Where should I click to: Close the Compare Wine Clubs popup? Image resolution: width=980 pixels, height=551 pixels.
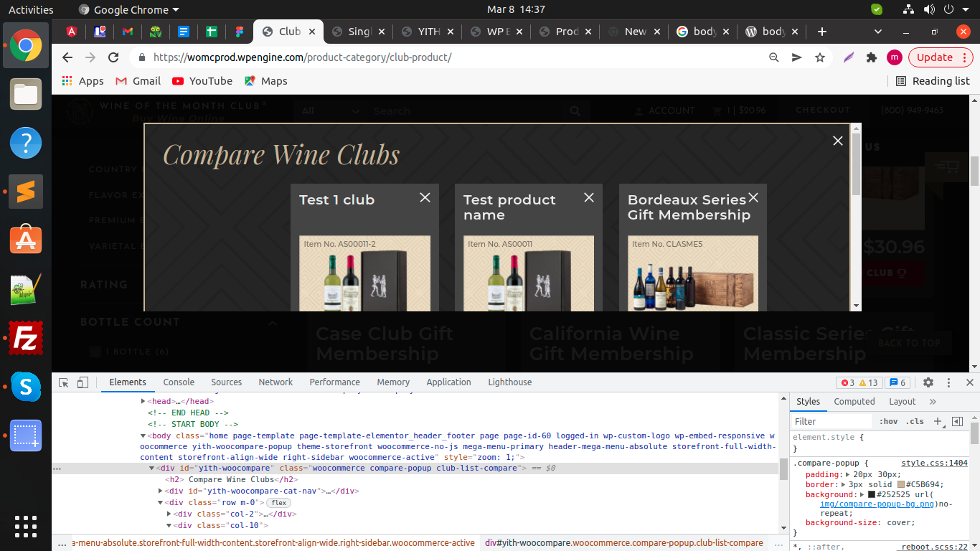[x=837, y=141]
